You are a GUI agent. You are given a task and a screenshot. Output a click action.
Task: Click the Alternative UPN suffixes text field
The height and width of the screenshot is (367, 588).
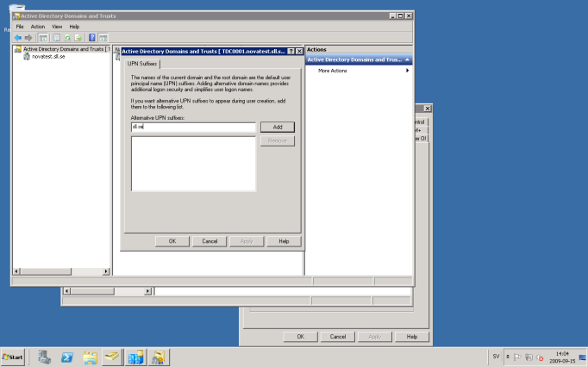pos(193,128)
